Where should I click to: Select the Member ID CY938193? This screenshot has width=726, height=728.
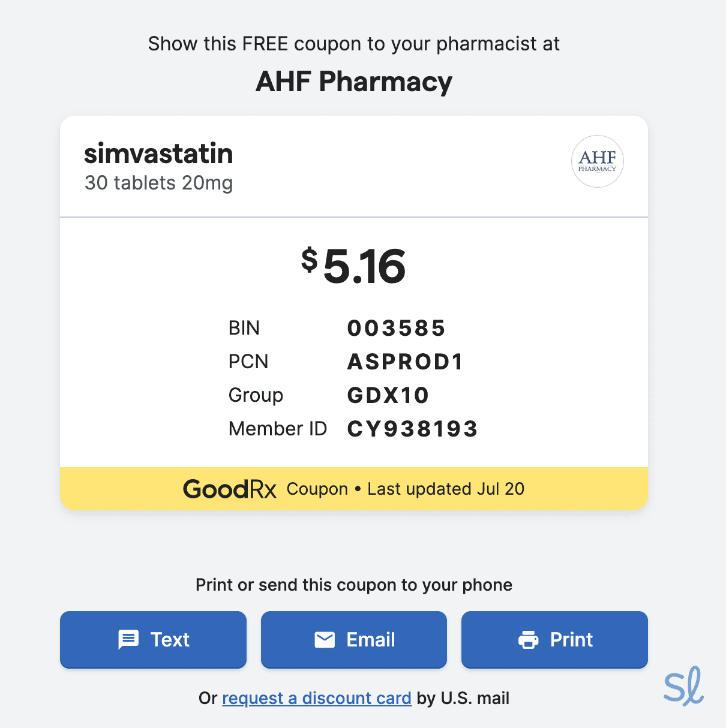[x=412, y=429]
